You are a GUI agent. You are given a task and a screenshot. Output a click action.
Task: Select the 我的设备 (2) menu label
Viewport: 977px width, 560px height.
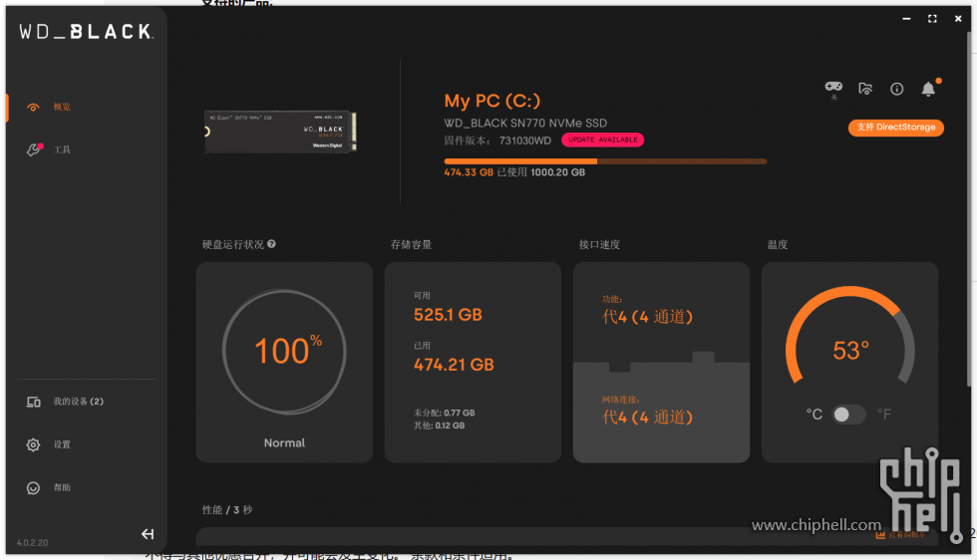[79, 402]
